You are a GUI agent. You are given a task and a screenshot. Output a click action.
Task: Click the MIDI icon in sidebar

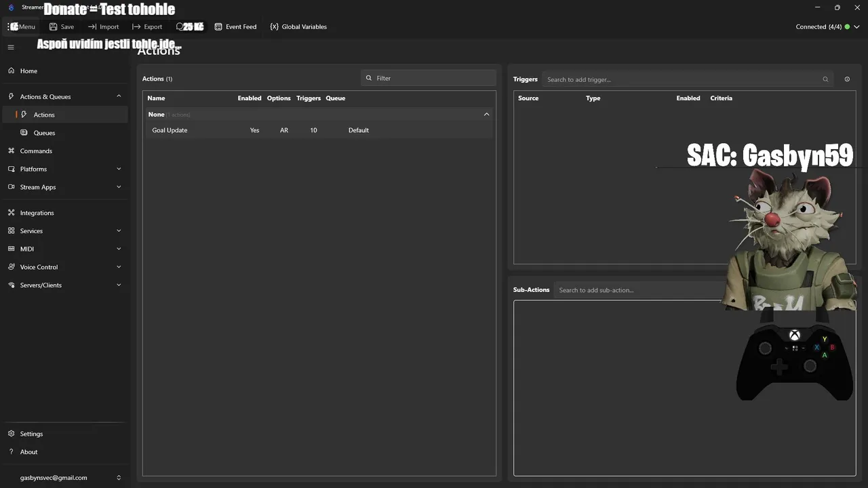11,249
